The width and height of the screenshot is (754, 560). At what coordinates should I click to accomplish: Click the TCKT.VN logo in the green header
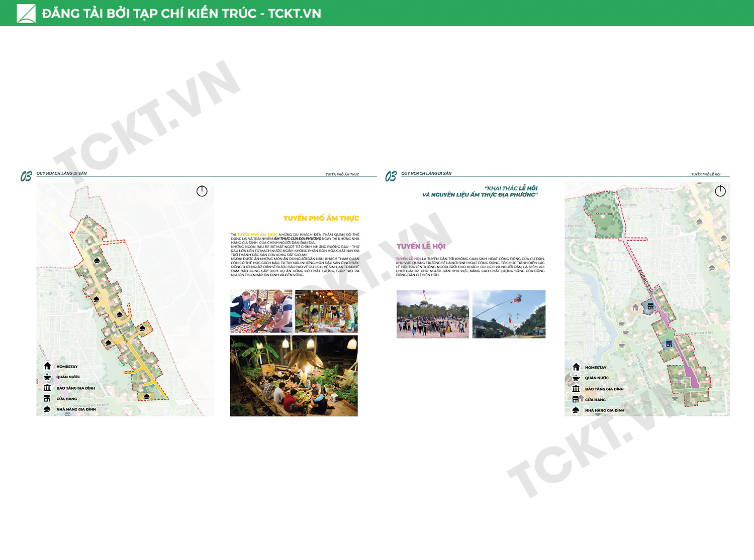point(26,14)
